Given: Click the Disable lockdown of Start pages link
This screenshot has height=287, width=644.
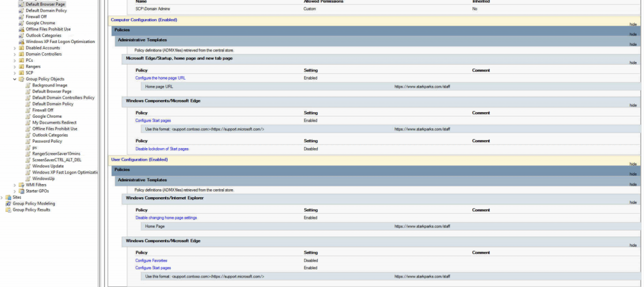Looking at the screenshot, I should pyautogui.click(x=162, y=149).
